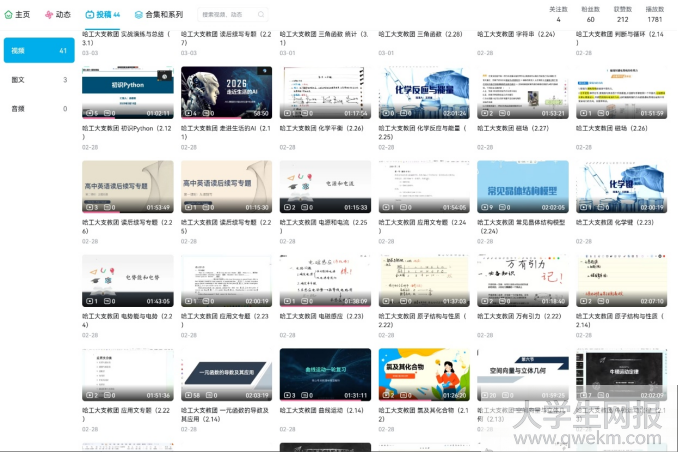Open the 粉丝数 followers count
678x452 pixels.
click(590, 14)
